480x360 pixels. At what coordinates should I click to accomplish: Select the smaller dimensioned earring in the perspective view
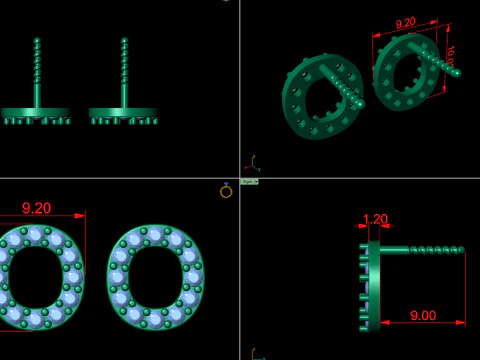pyautogui.click(x=417, y=71)
